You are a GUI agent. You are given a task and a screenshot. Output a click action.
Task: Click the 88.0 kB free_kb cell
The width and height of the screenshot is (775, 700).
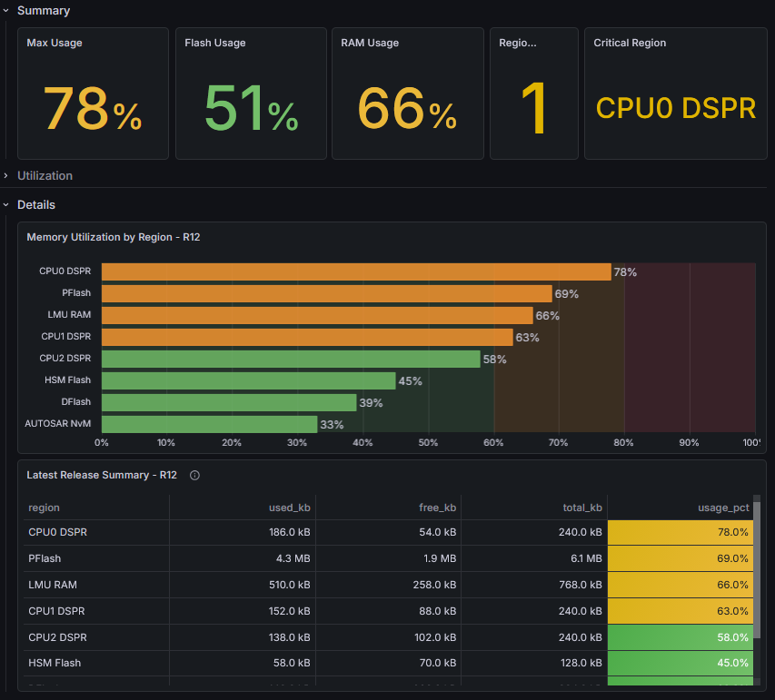(x=389, y=611)
